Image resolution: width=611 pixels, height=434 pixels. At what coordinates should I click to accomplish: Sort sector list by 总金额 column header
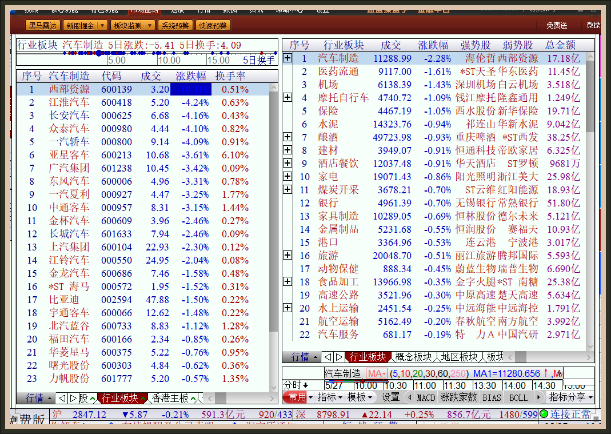(x=560, y=45)
